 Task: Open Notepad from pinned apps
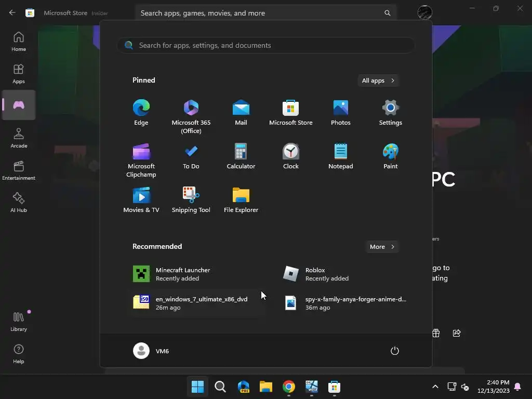click(x=341, y=156)
